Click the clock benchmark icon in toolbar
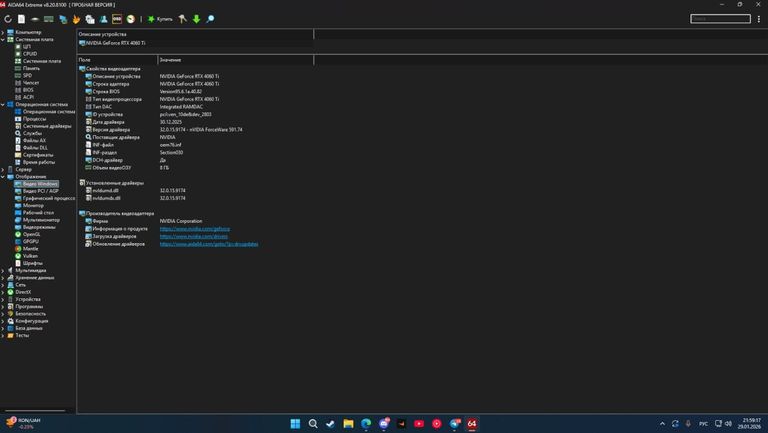The image size is (768, 433). click(130, 19)
